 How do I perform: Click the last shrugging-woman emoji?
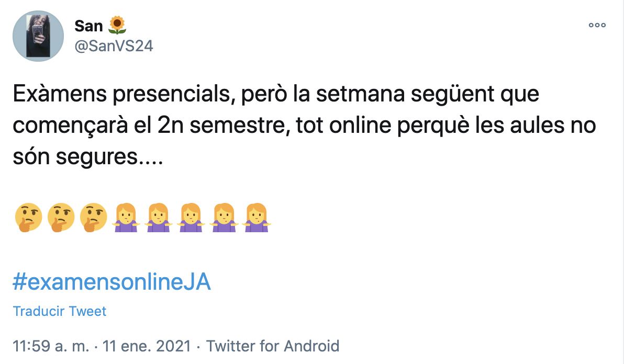pos(256,218)
